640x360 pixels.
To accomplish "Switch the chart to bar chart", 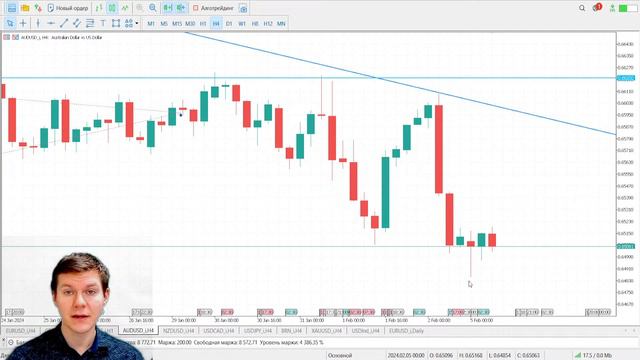I will [x=99, y=8].
